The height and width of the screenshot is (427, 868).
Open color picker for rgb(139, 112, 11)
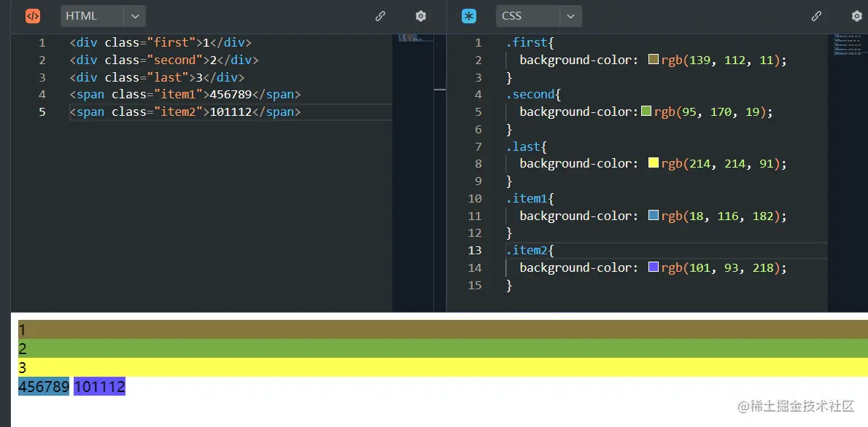(x=654, y=59)
